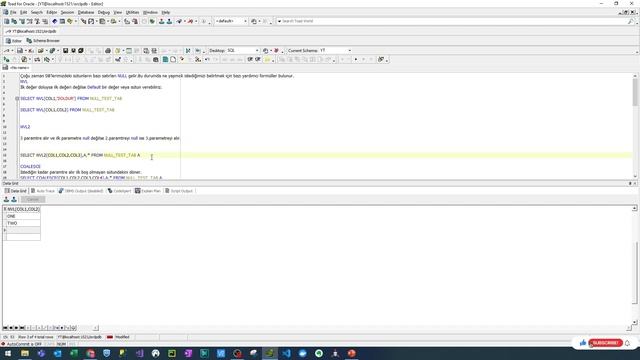Click the teal document icon in lower toolbar

tap(165, 60)
